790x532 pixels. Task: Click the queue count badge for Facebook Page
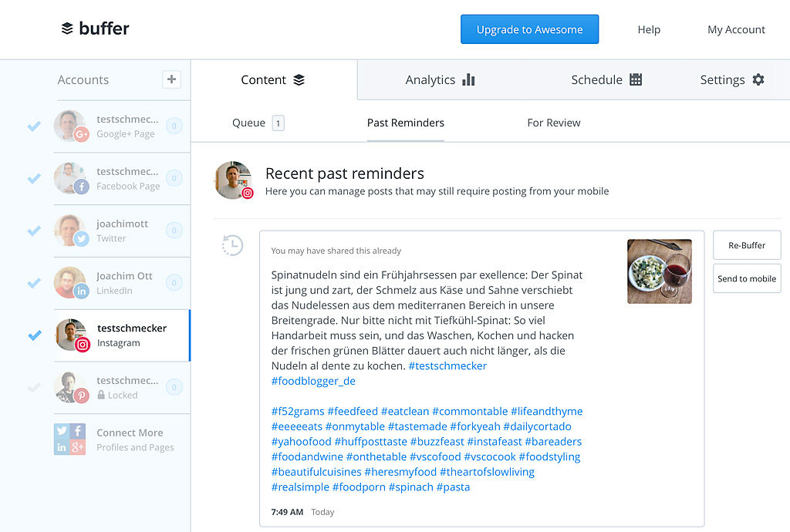pyautogui.click(x=174, y=178)
